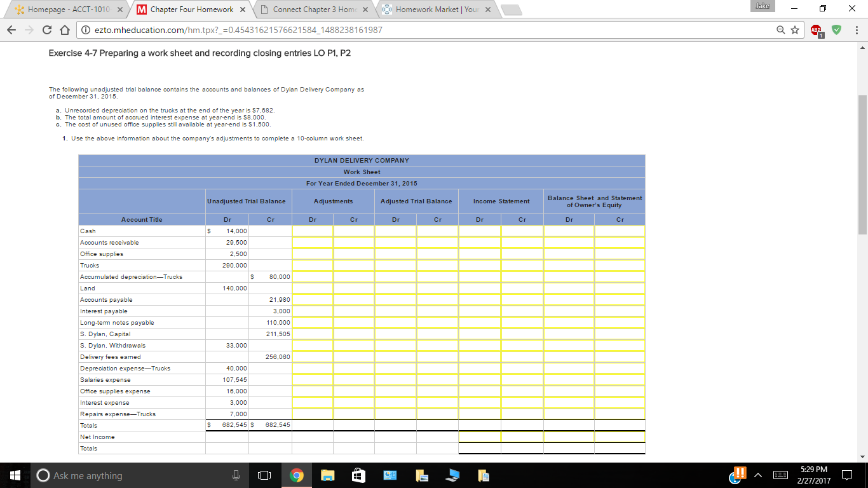Viewport: 868px width, 488px height.
Task: Open the Windows Action Center notifications
Action: (847, 476)
